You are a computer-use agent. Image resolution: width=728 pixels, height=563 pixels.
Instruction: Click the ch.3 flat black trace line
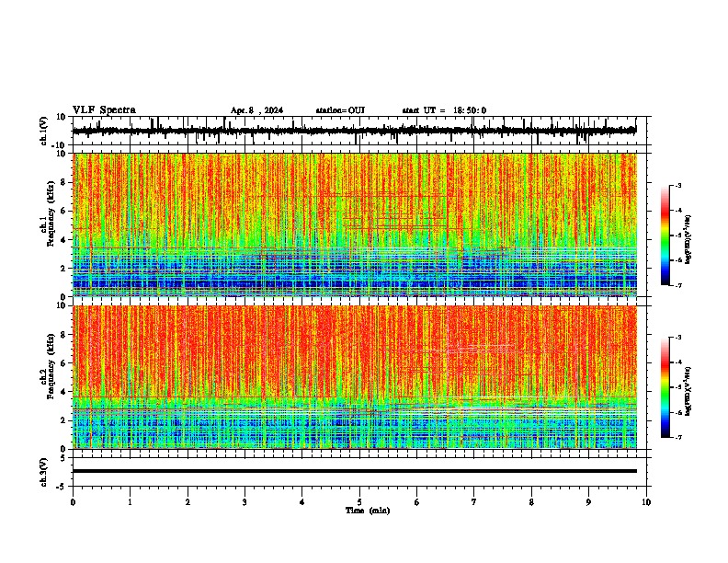pos(355,471)
